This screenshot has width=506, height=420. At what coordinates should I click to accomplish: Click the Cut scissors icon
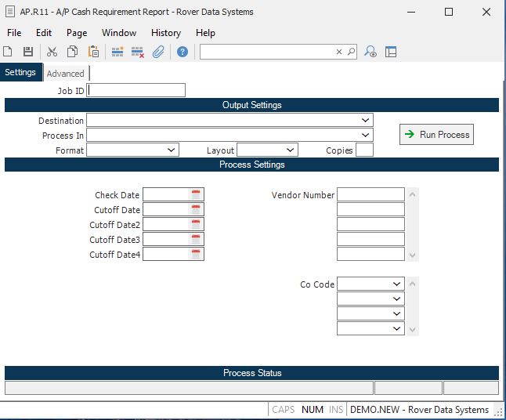click(52, 52)
